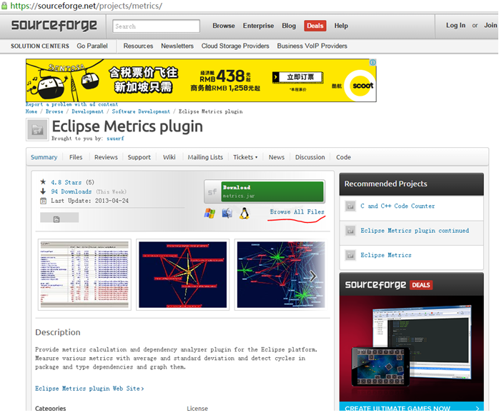
Task: Open the red star graph thumbnail
Action: click(182, 274)
